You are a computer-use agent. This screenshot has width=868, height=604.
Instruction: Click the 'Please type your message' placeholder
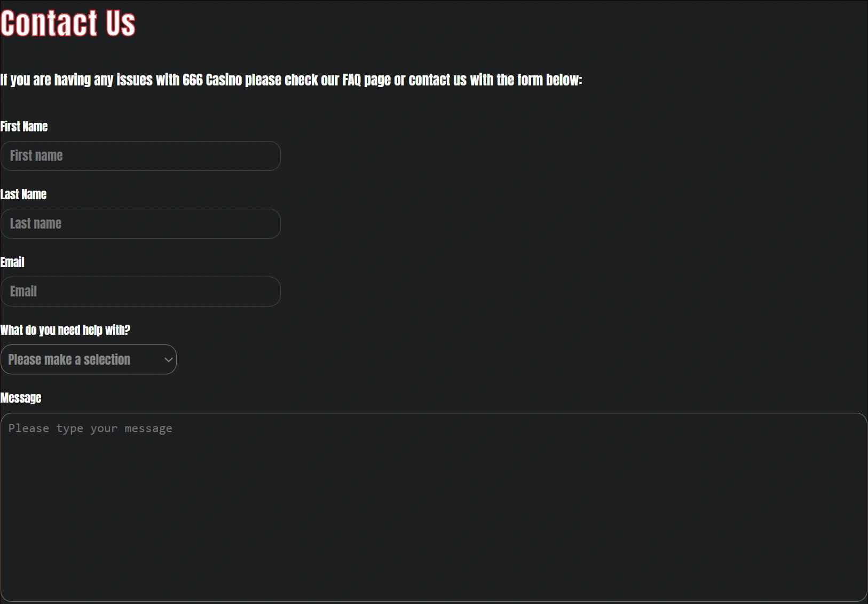pyautogui.click(x=91, y=428)
